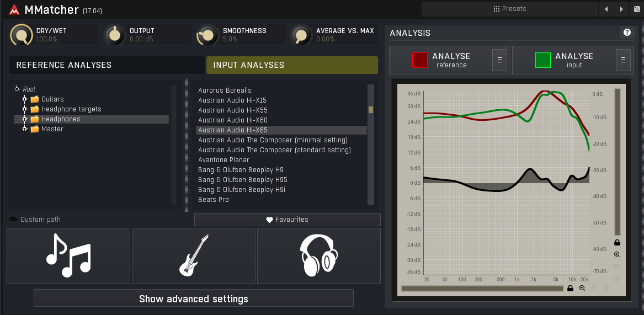This screenshot has width=644, height=315.
Task: Choose the headphones category
Action: [319, 255]
